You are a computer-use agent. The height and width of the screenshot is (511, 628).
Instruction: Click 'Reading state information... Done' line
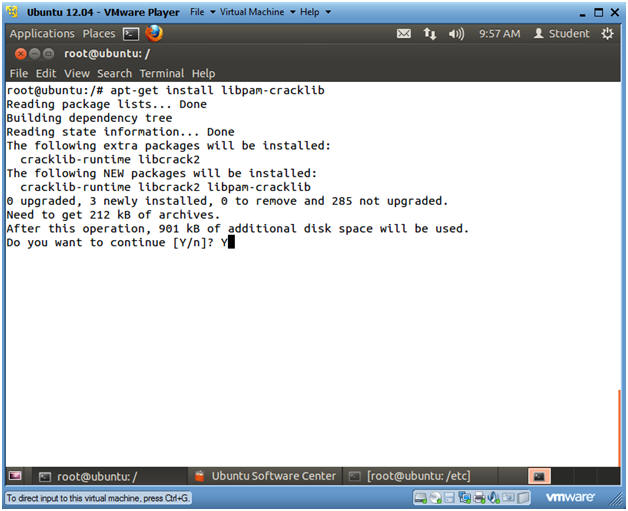[x=121, y=132]
